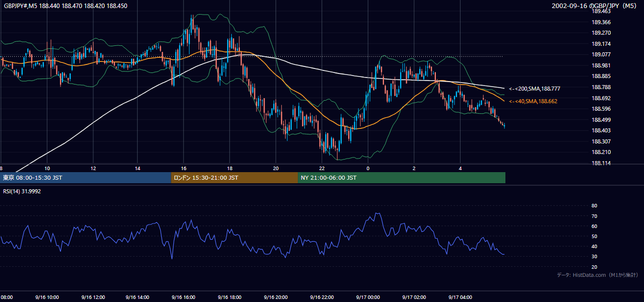
Task: Click the NY 21:00-06:00 JST session bar
Action: pos(402,178)
